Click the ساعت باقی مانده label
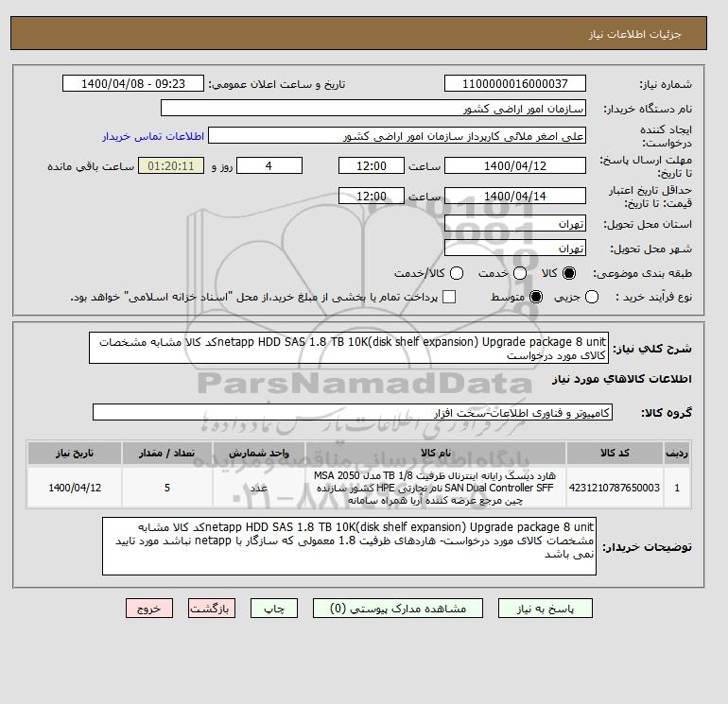 [x=91, y=166]
